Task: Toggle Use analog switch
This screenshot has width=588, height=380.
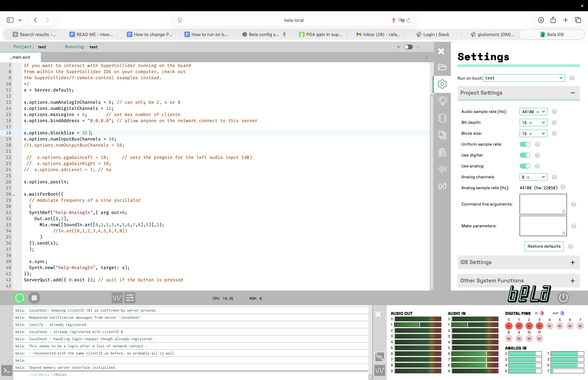Action: point(525,166)
